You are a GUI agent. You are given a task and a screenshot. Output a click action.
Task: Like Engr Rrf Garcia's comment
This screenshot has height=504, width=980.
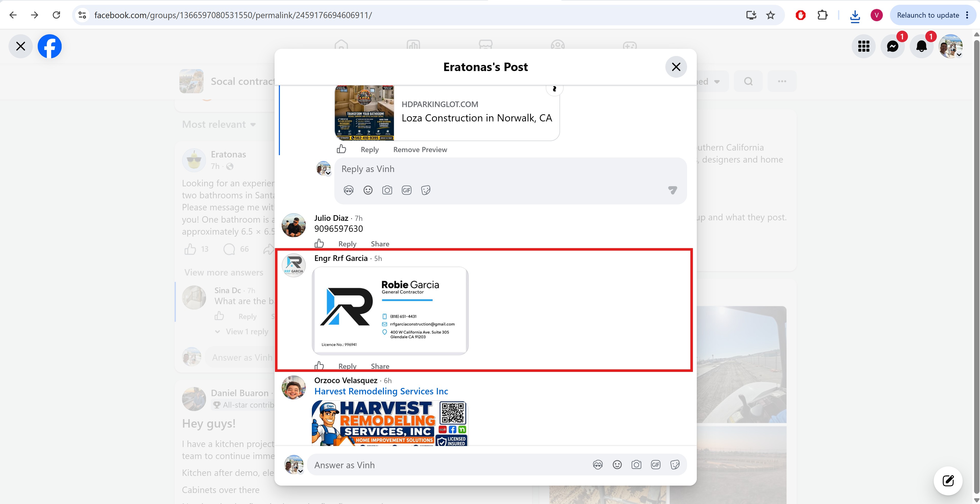(319, 366)
